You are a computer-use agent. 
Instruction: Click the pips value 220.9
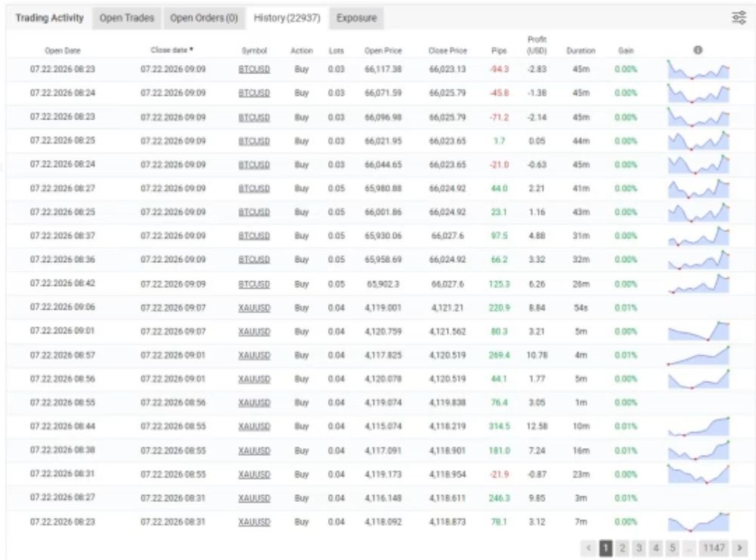coord(499,308)
